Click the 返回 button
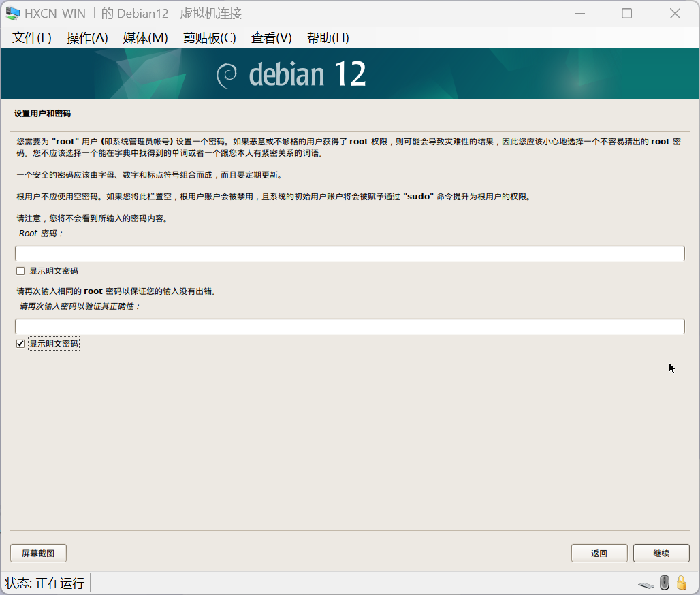This screenshot has height=595, width=700. 599,553
